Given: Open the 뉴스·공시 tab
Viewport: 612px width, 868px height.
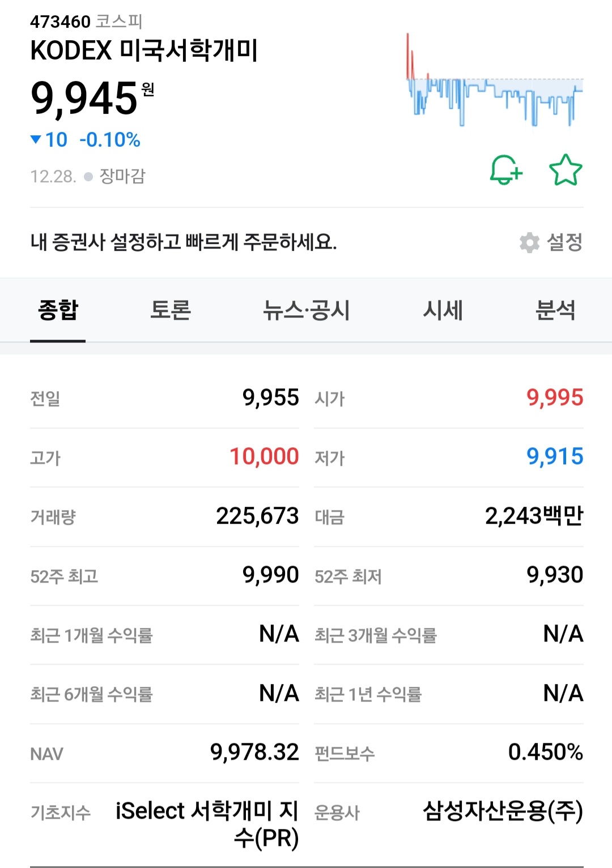Looking at the screenshot, I should (x=306, y=310).
